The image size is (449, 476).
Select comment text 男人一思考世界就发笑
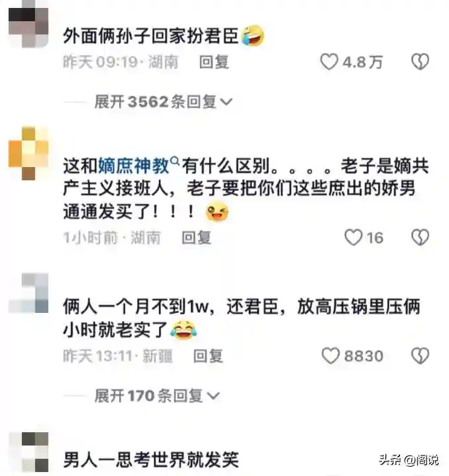151,459
